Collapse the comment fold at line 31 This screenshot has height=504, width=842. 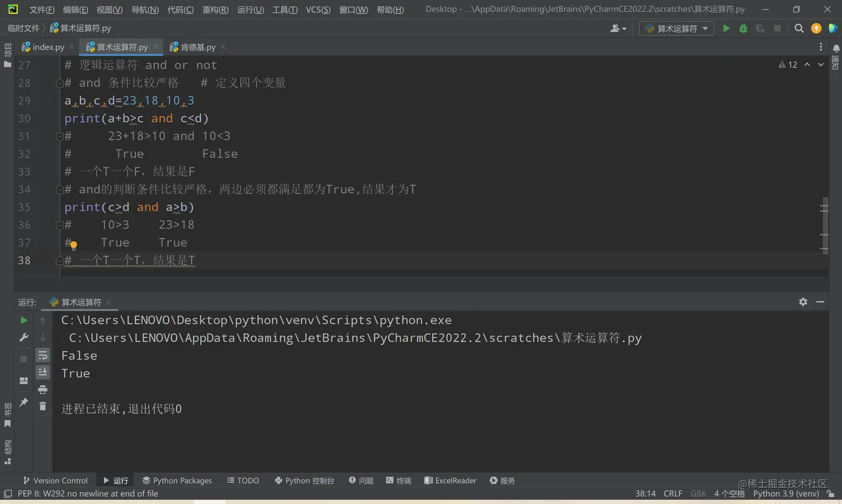(59, 136)
